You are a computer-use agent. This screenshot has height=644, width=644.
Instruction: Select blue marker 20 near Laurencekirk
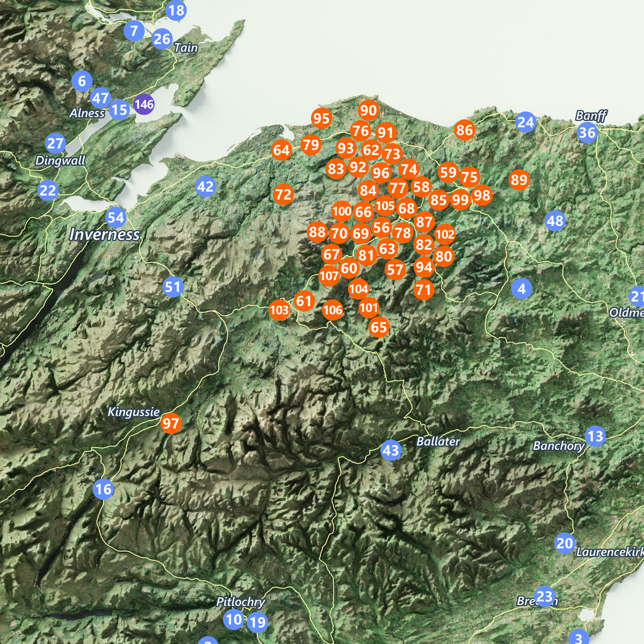pos(565,543)
